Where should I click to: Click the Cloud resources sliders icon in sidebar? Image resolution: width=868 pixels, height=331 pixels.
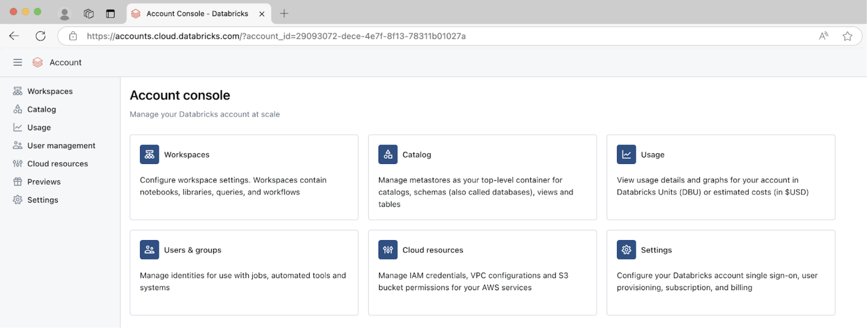point(17,163)
